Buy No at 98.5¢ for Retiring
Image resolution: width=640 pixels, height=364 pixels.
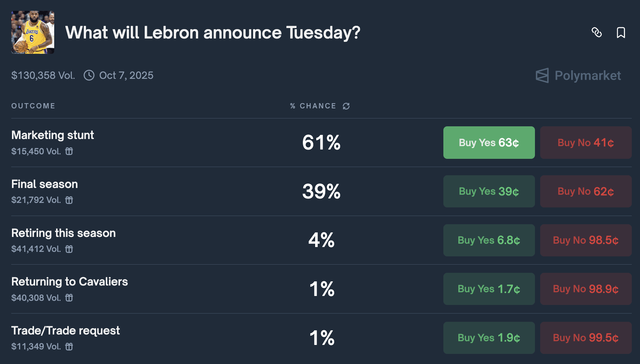(x=585, y=240)
